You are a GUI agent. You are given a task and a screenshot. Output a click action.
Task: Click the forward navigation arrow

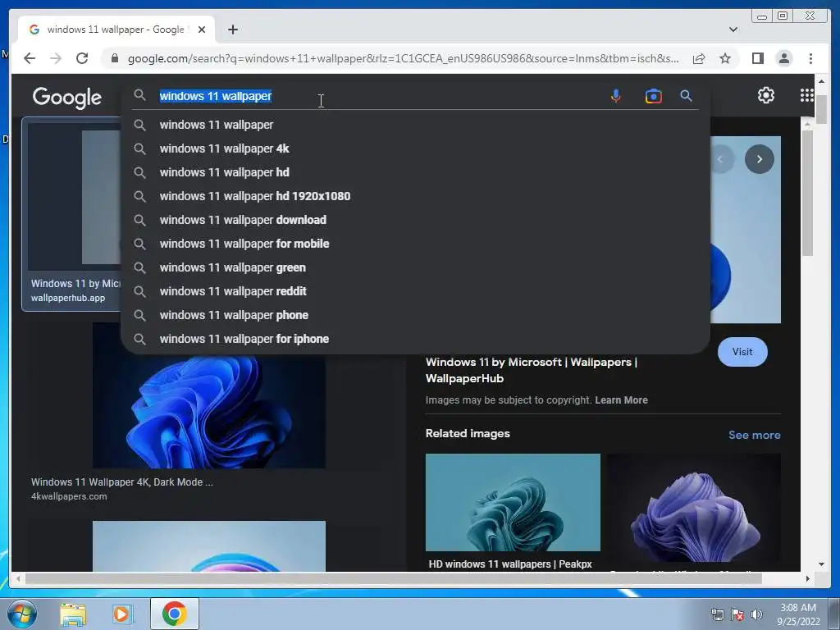click(x=56, y=58)
